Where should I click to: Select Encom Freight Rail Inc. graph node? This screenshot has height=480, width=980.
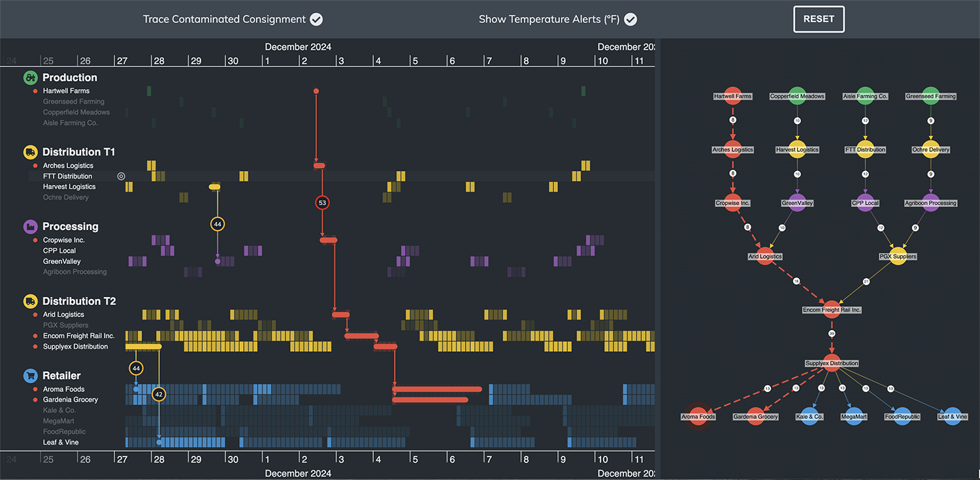(832, 310)
